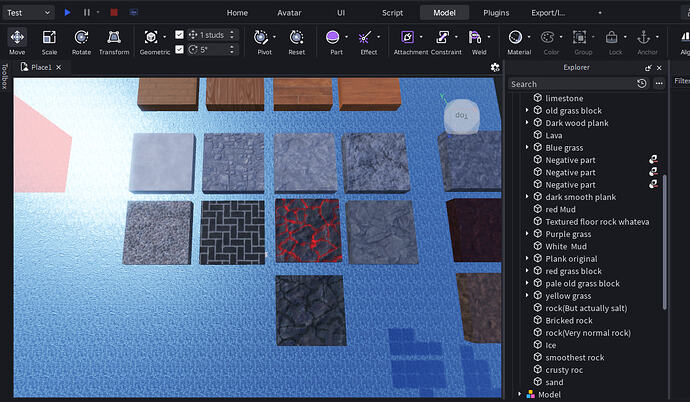Insert a Part with the sphere icon

(x=333, y=37)
